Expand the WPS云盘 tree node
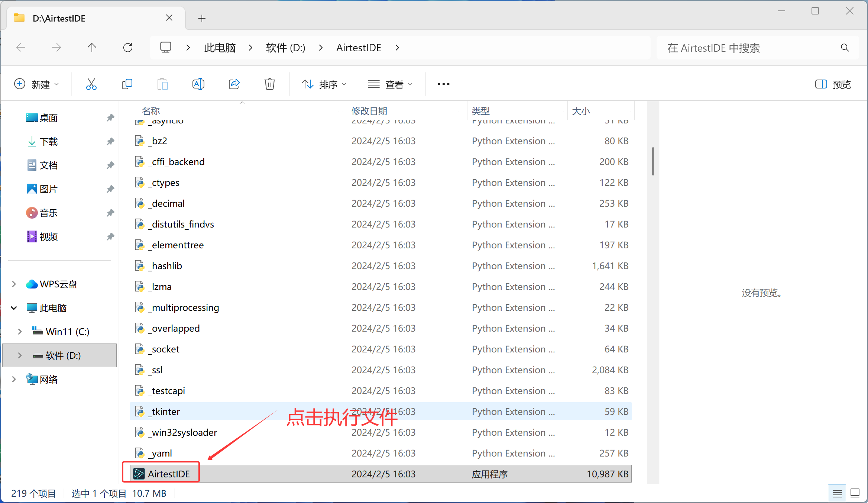The width and height of the screenshot is (868, 503). (x=14, y=284)
